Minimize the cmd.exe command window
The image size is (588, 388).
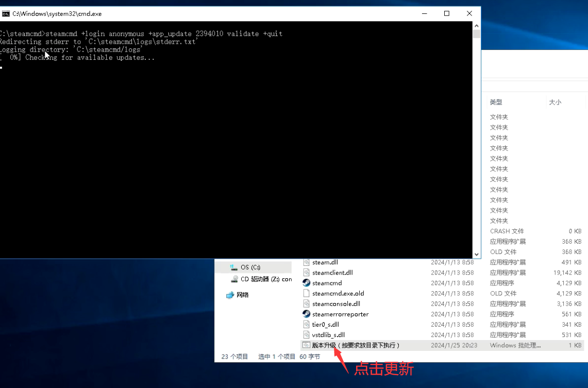424,13
